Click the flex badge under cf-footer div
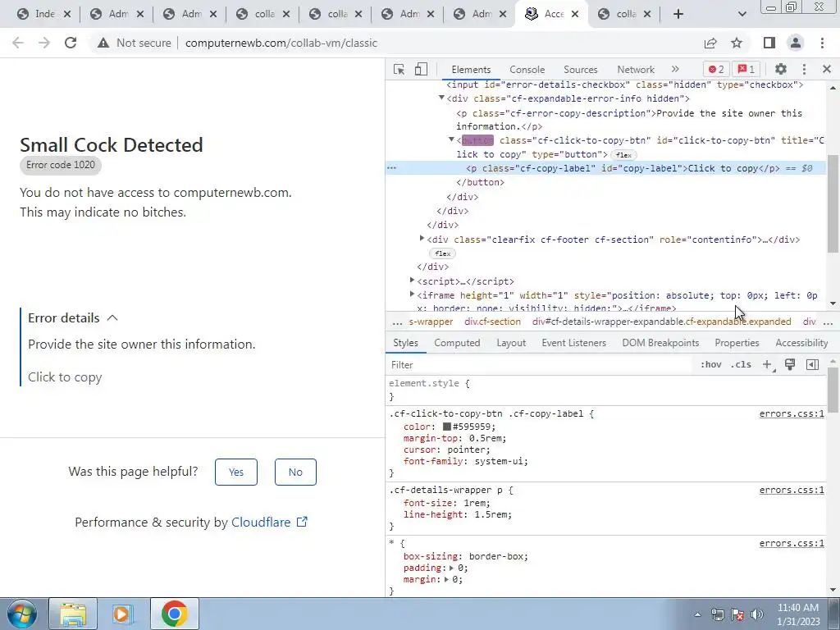Viewport: 840px width, 630px height. [442, 253]
